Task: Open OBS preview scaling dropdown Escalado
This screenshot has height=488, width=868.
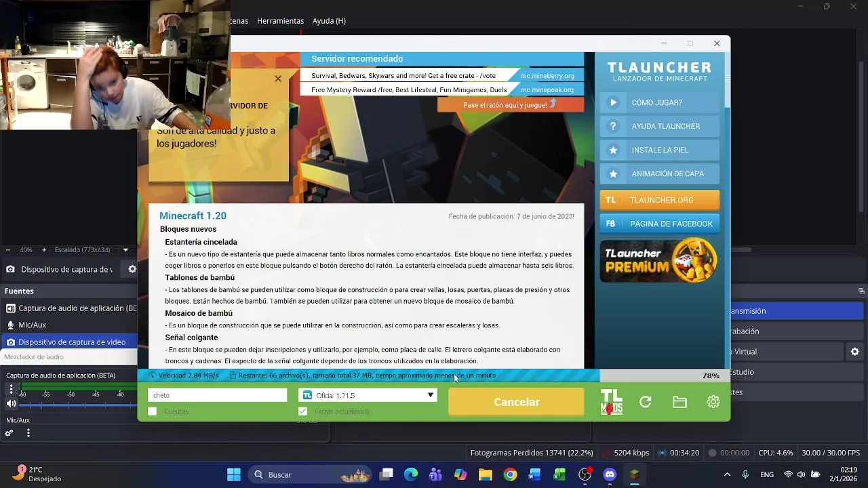Action: 92,249
